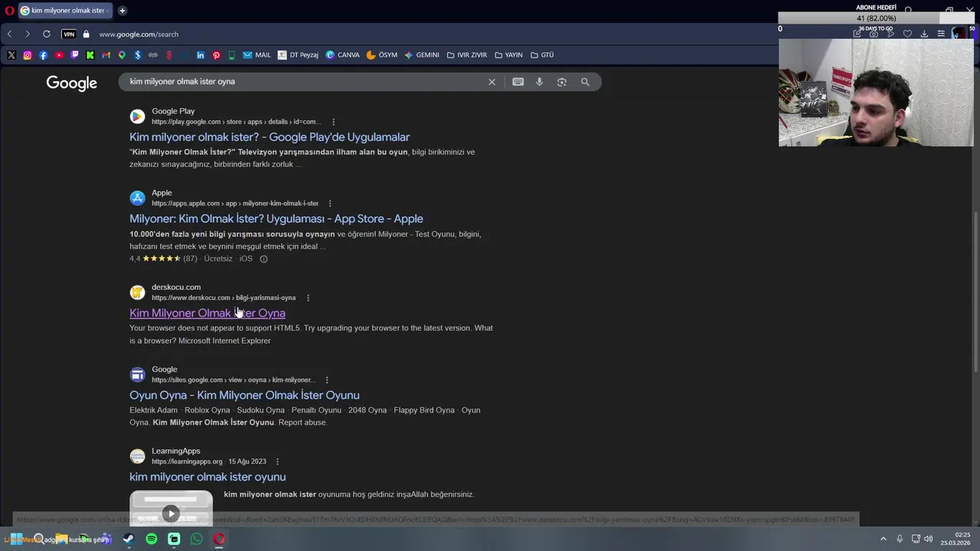This screenshot has width=980, height=551.
Task: Go forward to the next page
Action: [x=28, y=34]
